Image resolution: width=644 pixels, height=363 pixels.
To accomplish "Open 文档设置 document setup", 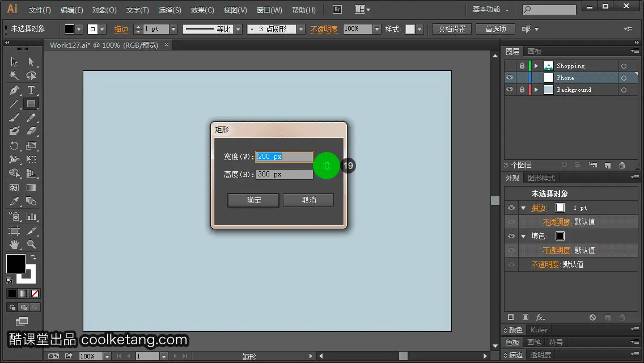I will pos(452,29).
